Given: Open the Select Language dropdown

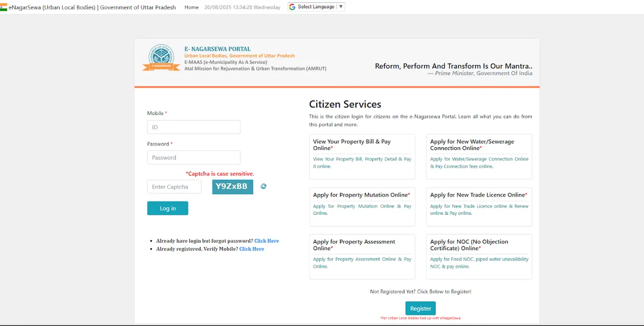Looking at the screenshot, I should [317, 7].
